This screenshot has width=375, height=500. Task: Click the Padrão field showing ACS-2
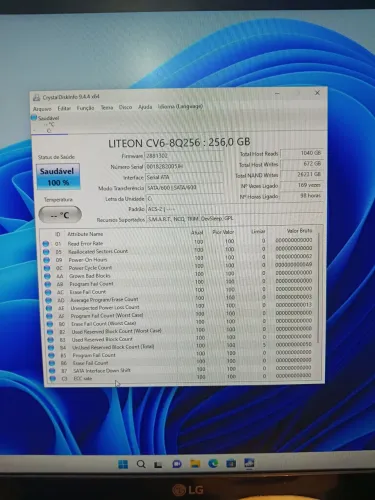(234, 209)
